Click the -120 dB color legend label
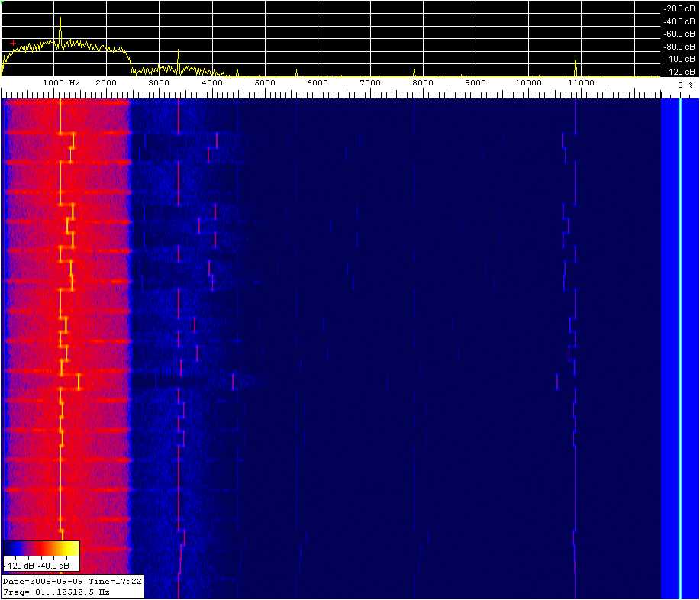 pyautogui.click(x=20, y=565)
